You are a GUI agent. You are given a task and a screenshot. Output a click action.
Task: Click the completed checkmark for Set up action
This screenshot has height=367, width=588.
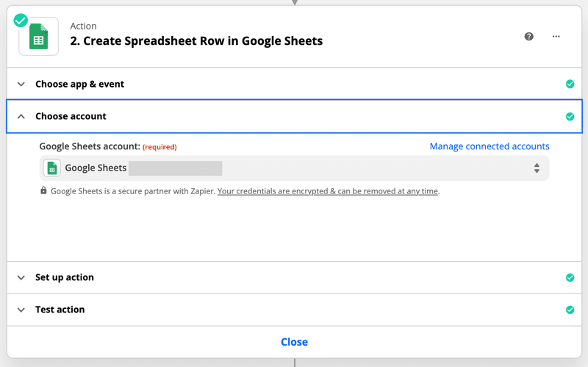point(570,277)
